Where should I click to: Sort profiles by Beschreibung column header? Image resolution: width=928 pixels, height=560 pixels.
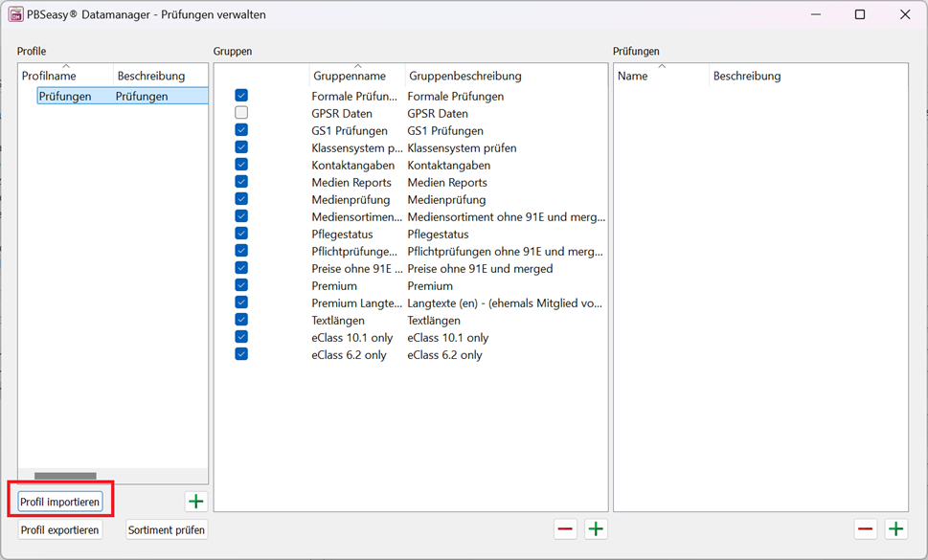point(160,76)
